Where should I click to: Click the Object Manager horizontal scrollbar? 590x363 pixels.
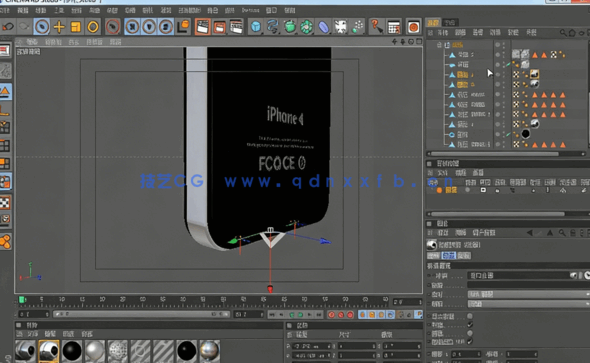[x=494, y=153]
